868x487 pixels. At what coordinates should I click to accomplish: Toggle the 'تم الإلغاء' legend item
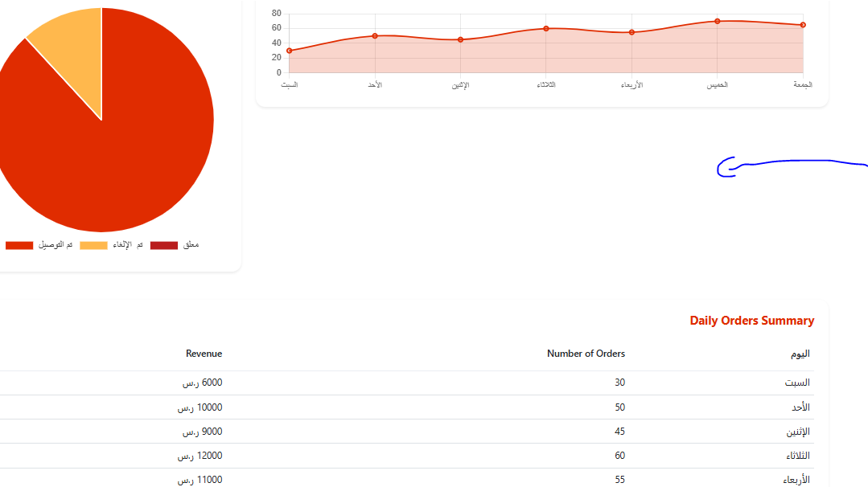tap(111, 244)
